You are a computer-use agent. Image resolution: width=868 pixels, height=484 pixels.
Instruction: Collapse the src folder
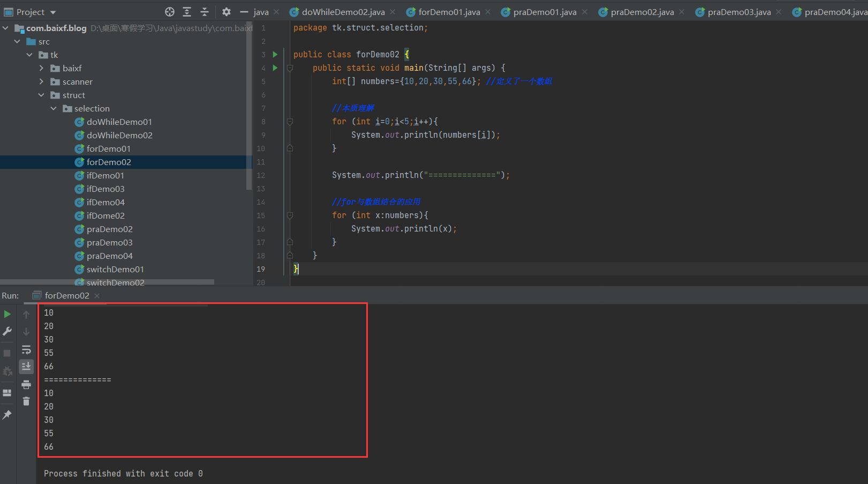tap(18, 41)
